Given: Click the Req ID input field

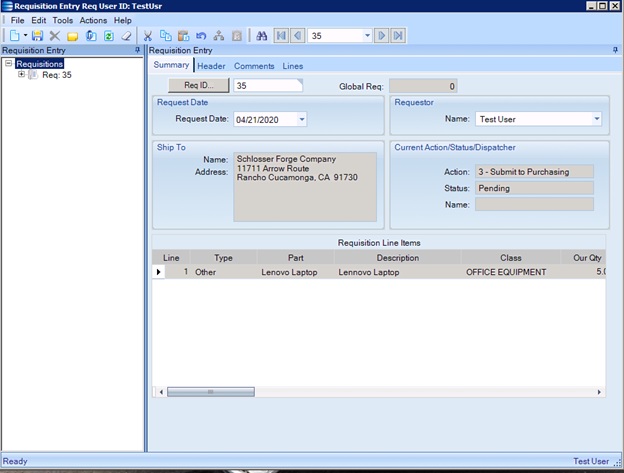Looking at the screenshot, I should pyautogui.click(x=268, y=86).
